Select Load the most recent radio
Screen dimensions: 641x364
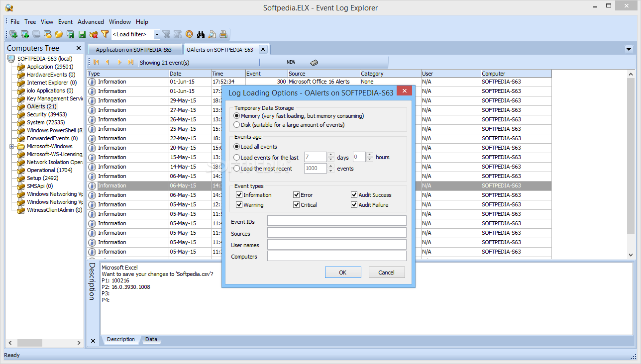(237, 169)
